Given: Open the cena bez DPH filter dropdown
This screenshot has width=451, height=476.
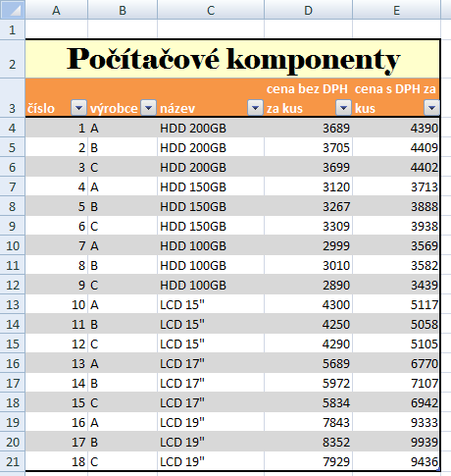Looking at the screenshot, I should tap(343, 108).
